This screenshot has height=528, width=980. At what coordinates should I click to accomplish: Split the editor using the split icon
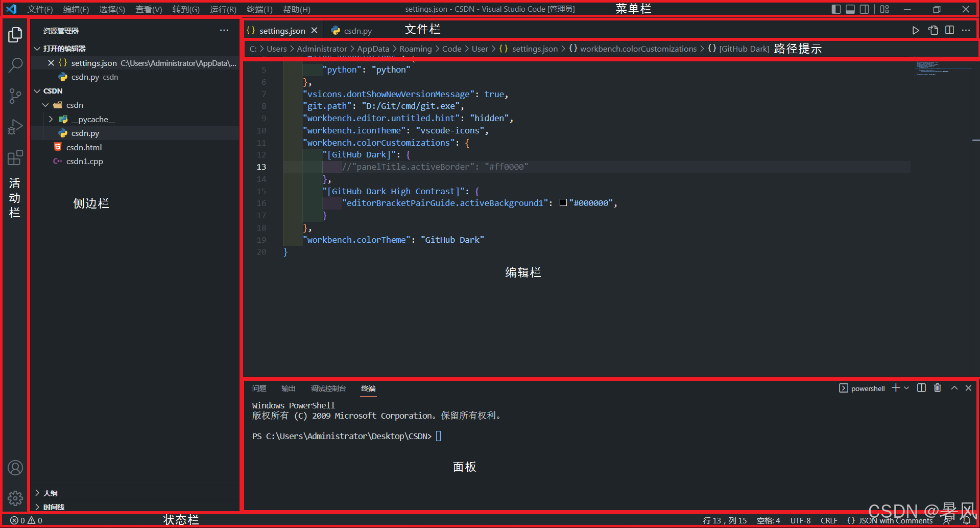(949, 30)
